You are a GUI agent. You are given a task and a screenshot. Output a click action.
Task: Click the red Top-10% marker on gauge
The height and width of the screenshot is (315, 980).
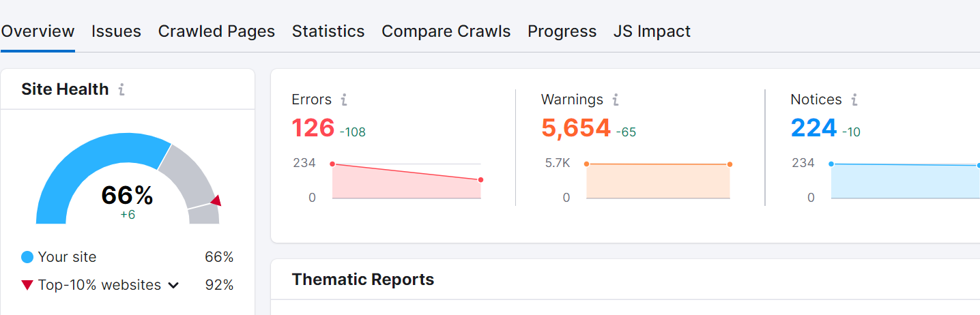(216, 200)
